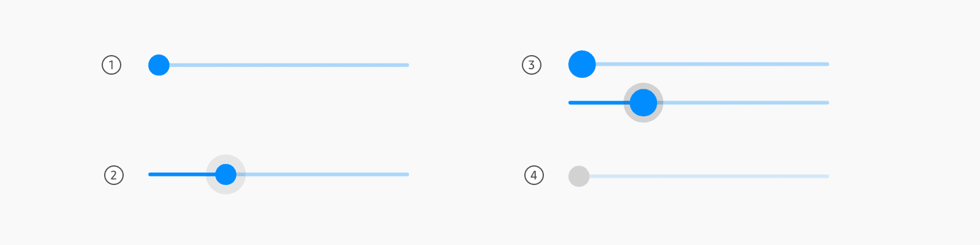Image resolution: width=980 pixels, height=245 pixels.
Task: Click the circled number 4 label
Action: point(533,176)
